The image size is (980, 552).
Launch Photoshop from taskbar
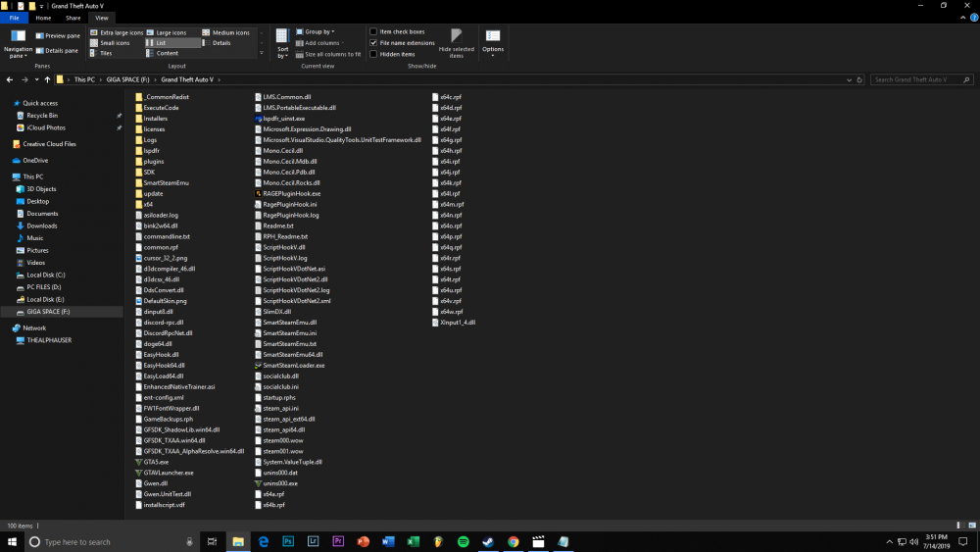point(288,542)
